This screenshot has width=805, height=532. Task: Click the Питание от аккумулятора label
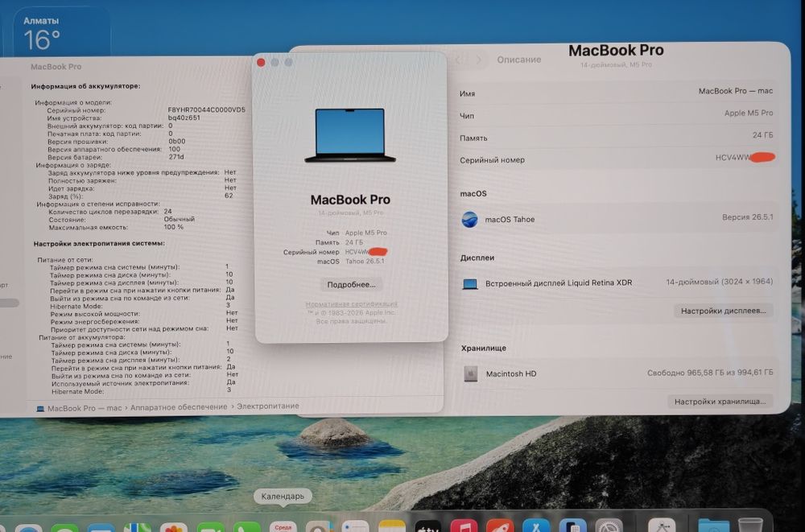[81, 337]
